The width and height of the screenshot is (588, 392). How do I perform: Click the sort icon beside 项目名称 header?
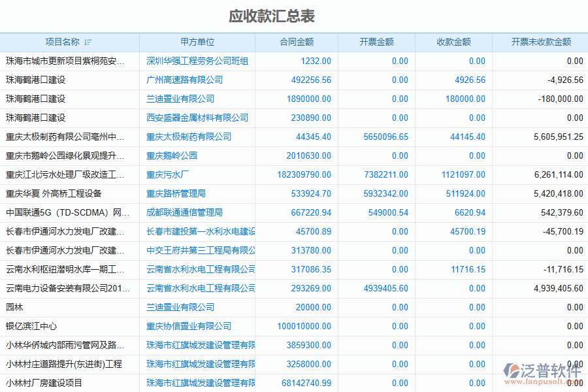click(x=88, y=42)
